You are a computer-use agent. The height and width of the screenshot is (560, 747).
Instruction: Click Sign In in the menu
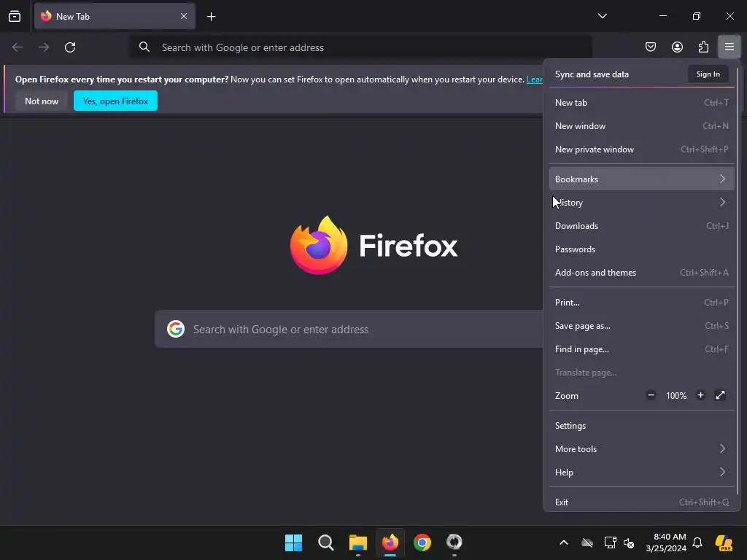click(x=708, y=74)
